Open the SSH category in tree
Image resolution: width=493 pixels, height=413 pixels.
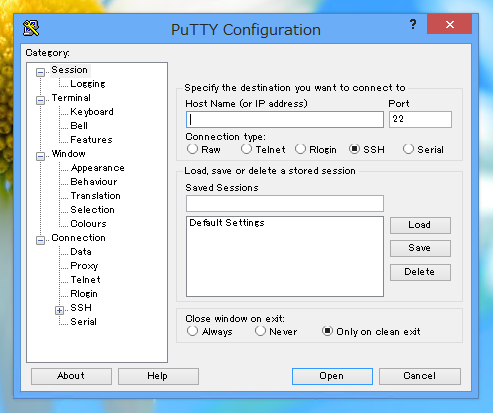pos(81,308)
